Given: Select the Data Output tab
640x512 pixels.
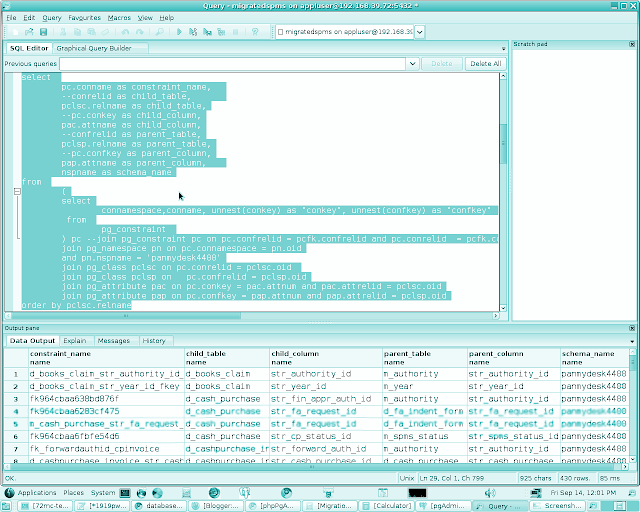Looking at the screenshot, I should (x=32, y=341).
